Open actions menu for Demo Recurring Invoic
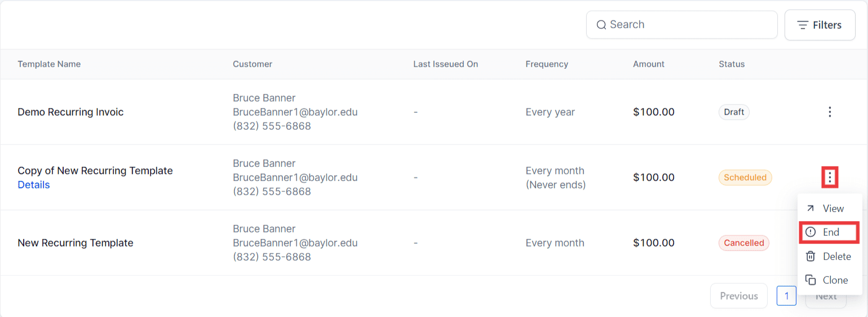The image size is (868, 317). 830,112
